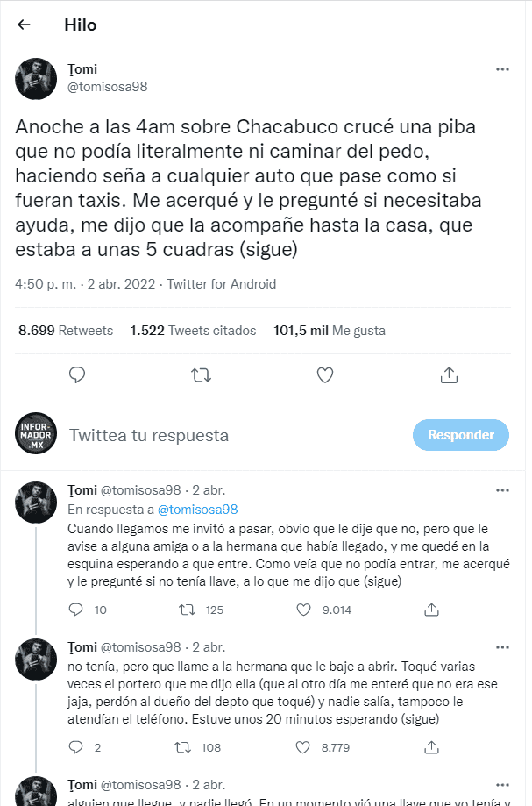This screenshot has width=532, height=806.
Task: Like the first reply with 9.014 likes
Action: click(304, 610)
